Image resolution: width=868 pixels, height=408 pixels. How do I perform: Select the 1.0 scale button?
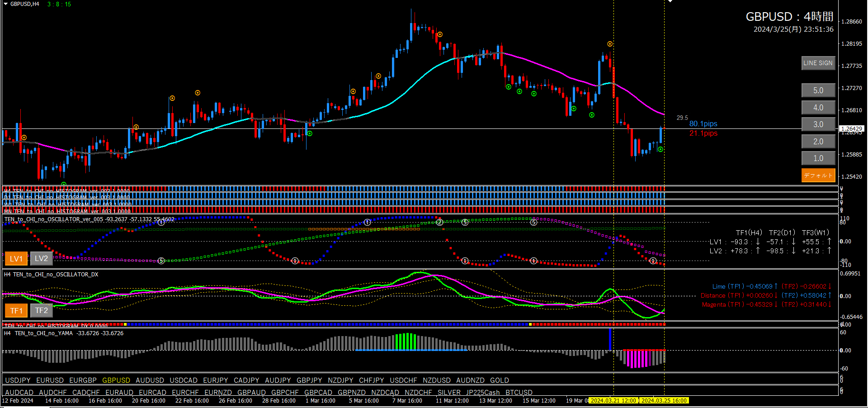pos(818,158)
